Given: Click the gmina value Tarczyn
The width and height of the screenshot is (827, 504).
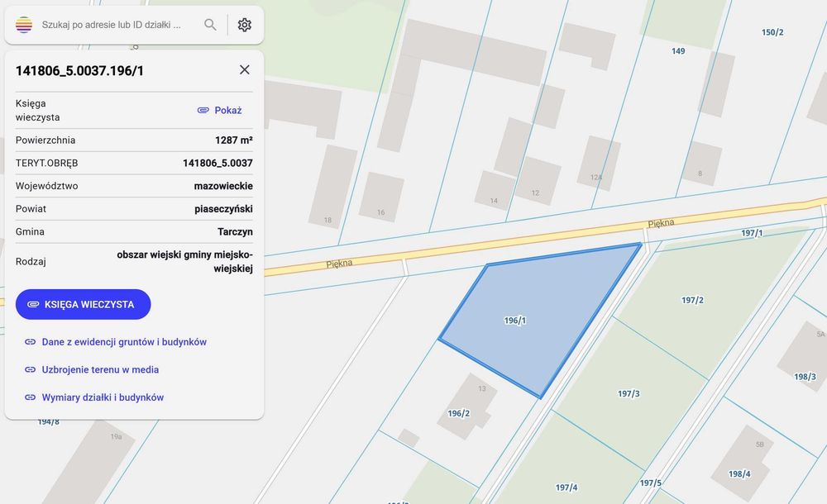Looking at the screenshot, I should point(235,231).
